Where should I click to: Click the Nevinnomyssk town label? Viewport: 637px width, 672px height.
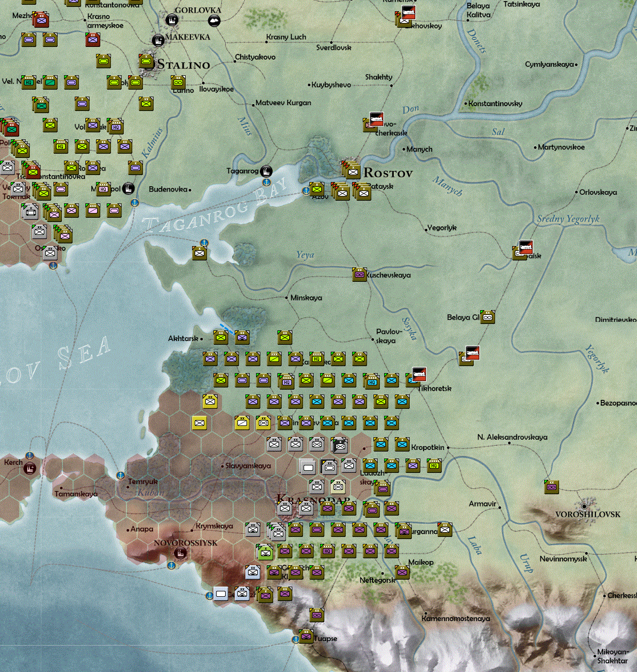coord(563,559)
